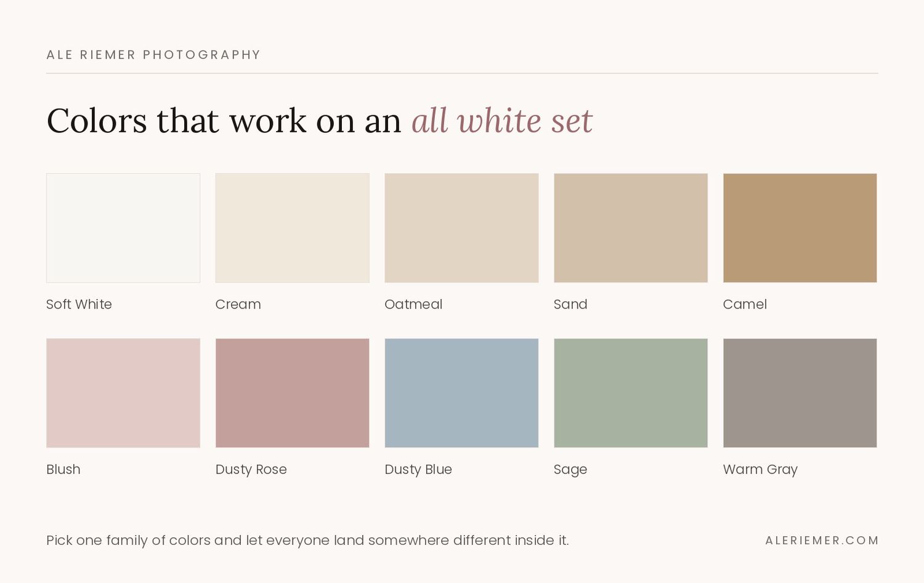Choose the Sand color swatch
Screen dimensions: 924x583
[631, 228]
